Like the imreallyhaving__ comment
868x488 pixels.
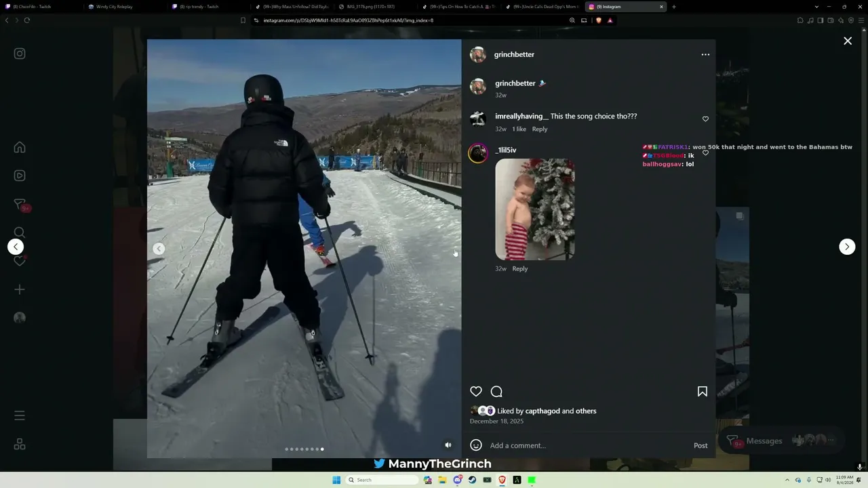pos(705,119)
